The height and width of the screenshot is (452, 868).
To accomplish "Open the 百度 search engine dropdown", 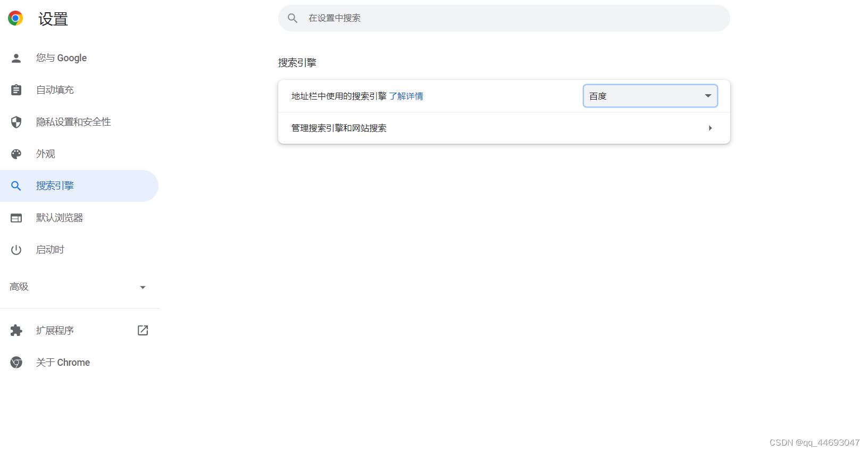I will point(650,96).
